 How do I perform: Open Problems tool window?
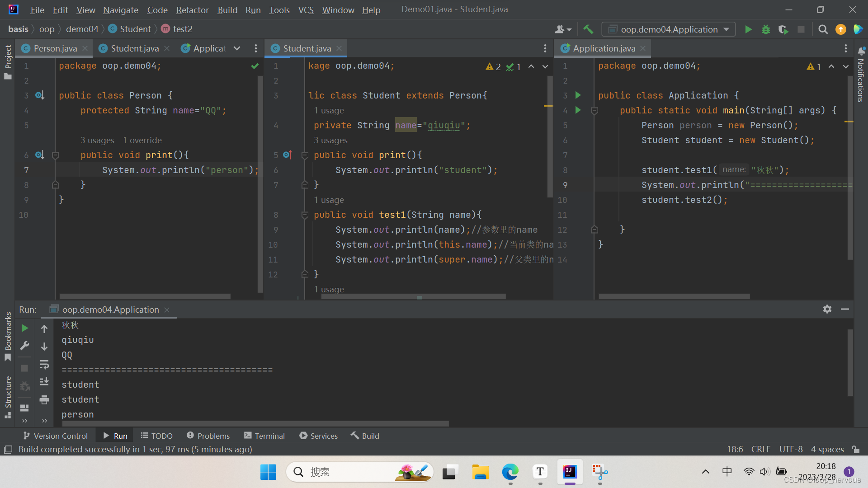pyautogui.click(x=208, y=436)
